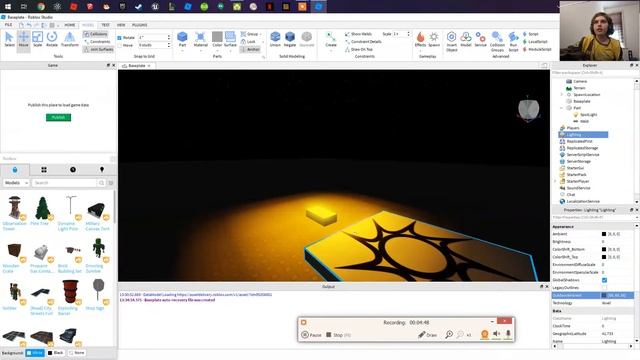Choose the Select tool in the ribbon
This screenshot has height=360, width=640.
point(9,39)
